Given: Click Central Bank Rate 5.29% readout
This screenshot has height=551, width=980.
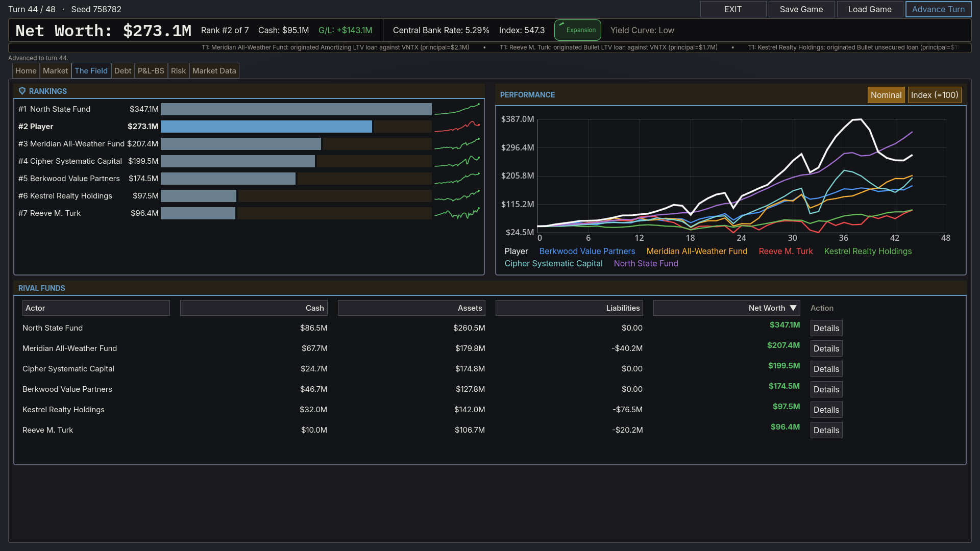Looking at the screenshot, I should 441,30.
